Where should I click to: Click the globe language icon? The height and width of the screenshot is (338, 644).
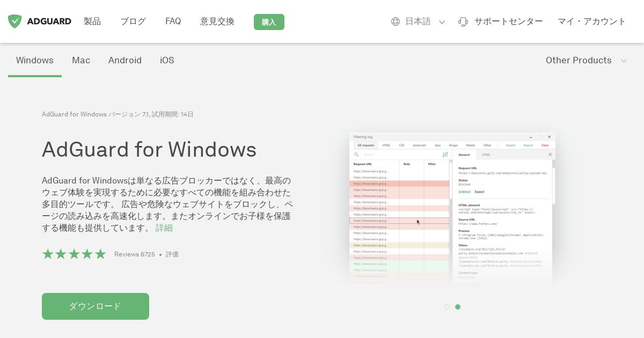[x=396, y=21]
